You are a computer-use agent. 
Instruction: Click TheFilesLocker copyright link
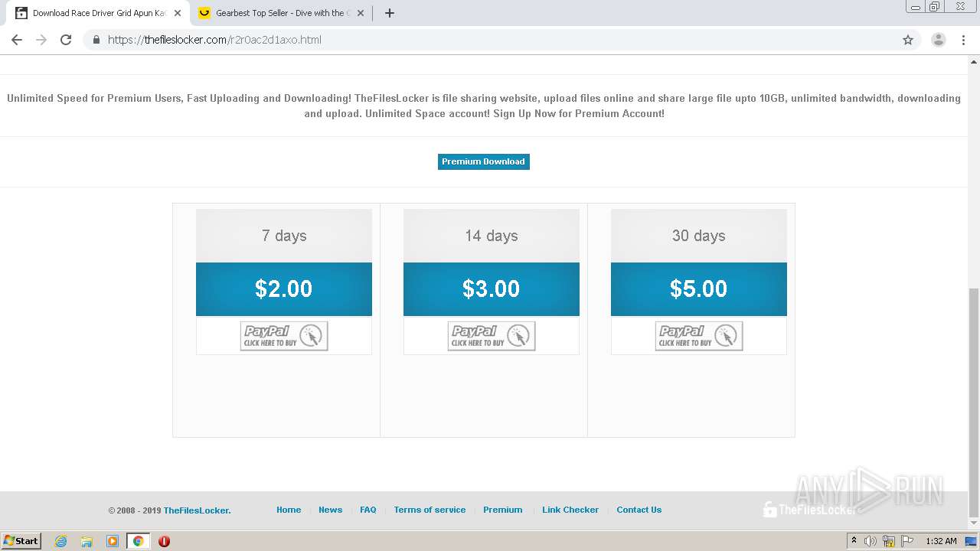click(x=197, y=510)
